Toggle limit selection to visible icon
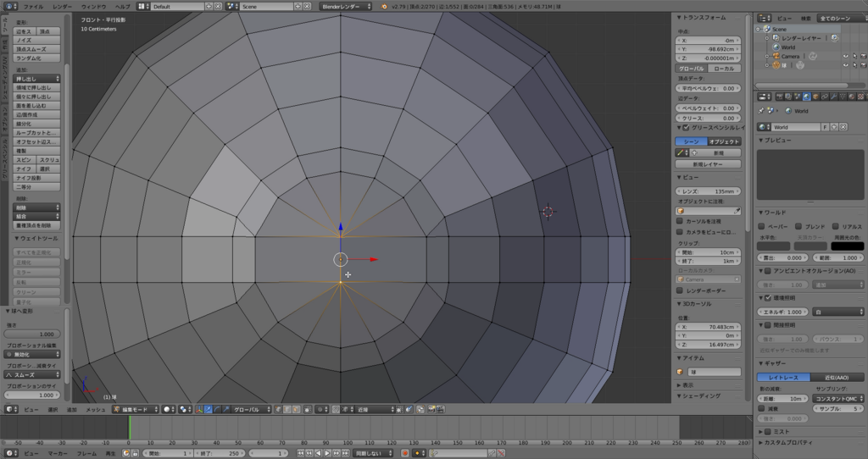The width and height of the screenshot is (868, 459). point(307,409)
